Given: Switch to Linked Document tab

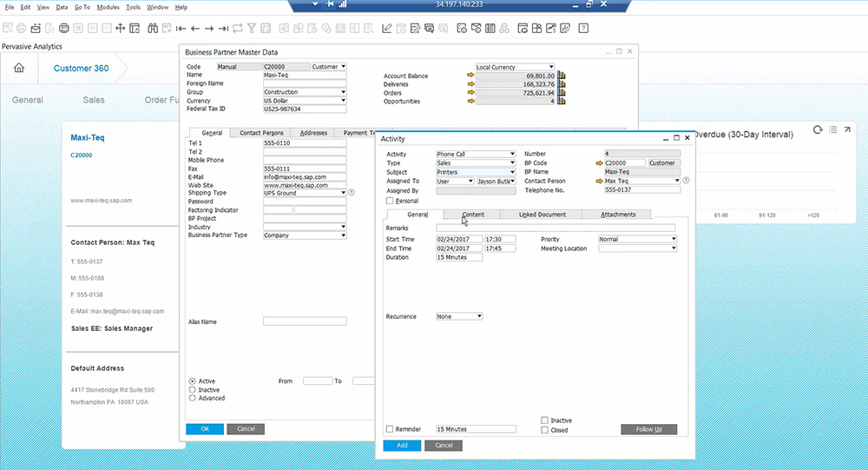Looking at the screenshot, I should (x=542, y=215).
